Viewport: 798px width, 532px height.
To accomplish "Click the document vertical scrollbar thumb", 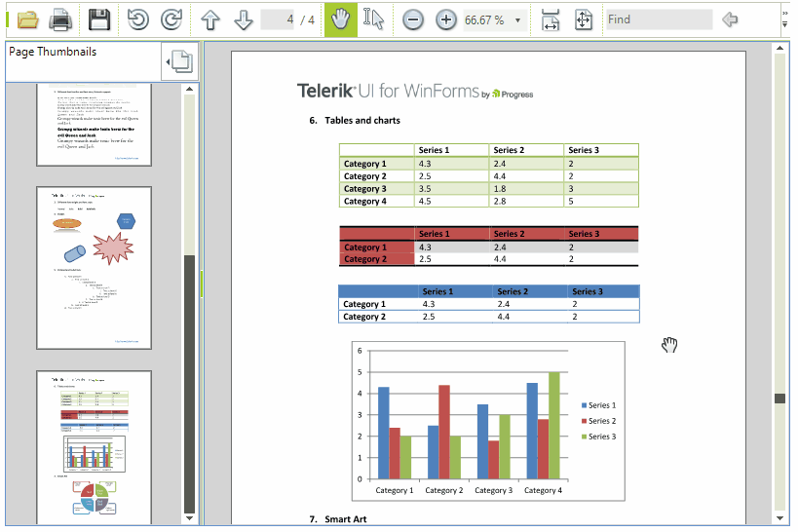I will point(779,399).
